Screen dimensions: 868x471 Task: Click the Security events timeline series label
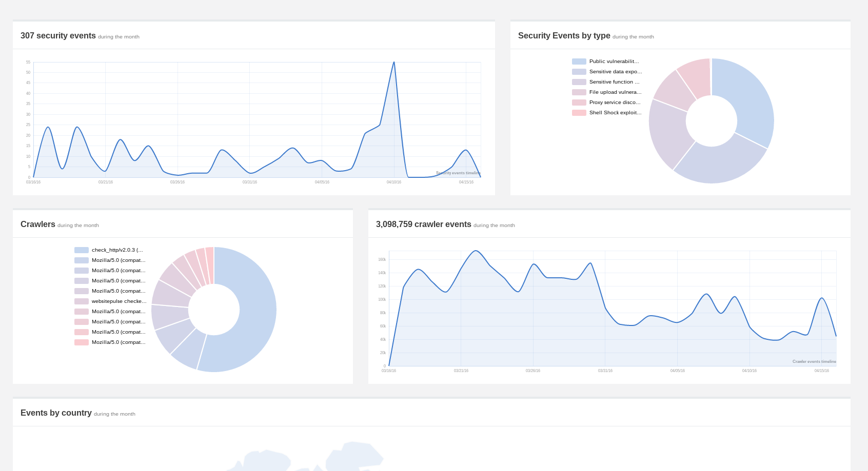pos(458,173)
